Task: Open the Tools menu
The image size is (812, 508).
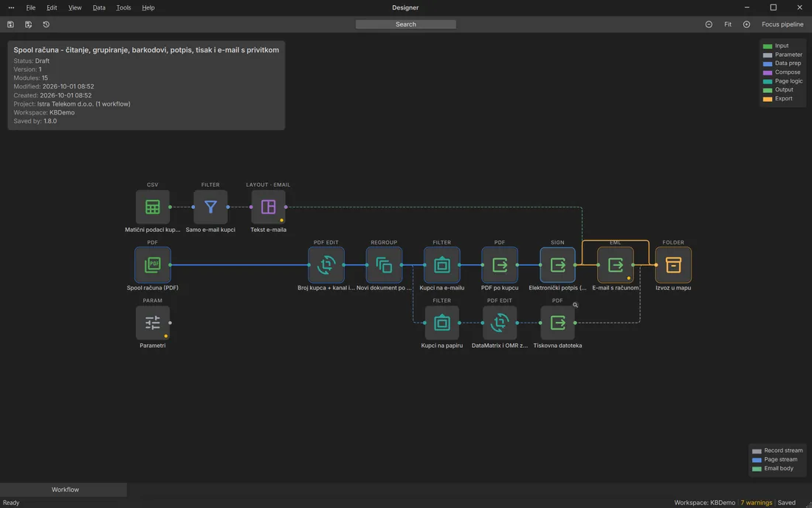Action: pos(123,8)
